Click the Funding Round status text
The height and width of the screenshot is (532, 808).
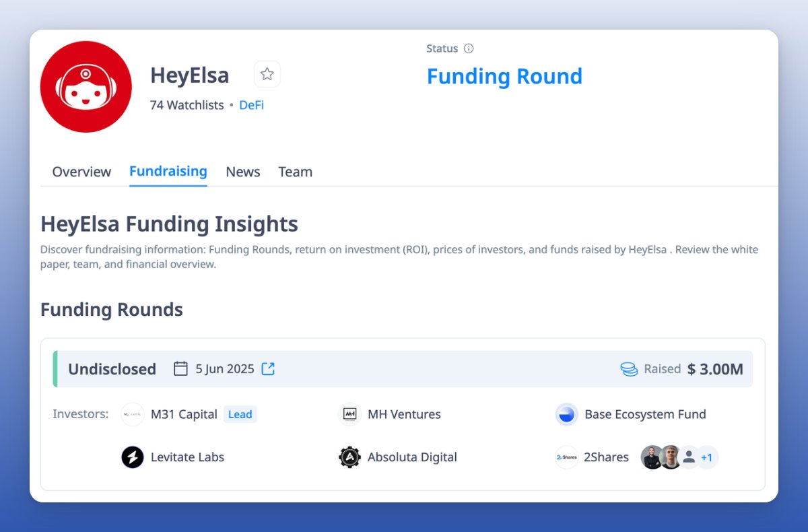504,76
